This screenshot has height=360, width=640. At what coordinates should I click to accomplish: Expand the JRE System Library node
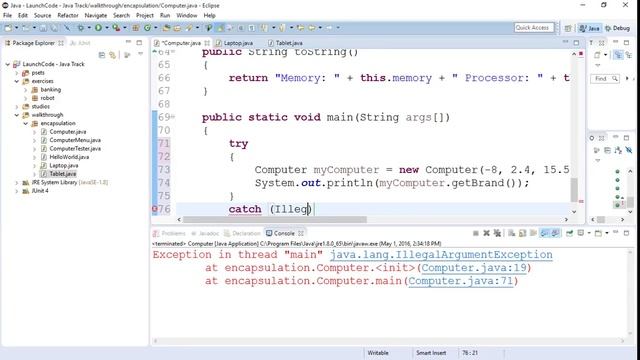[x=17, y=182]
